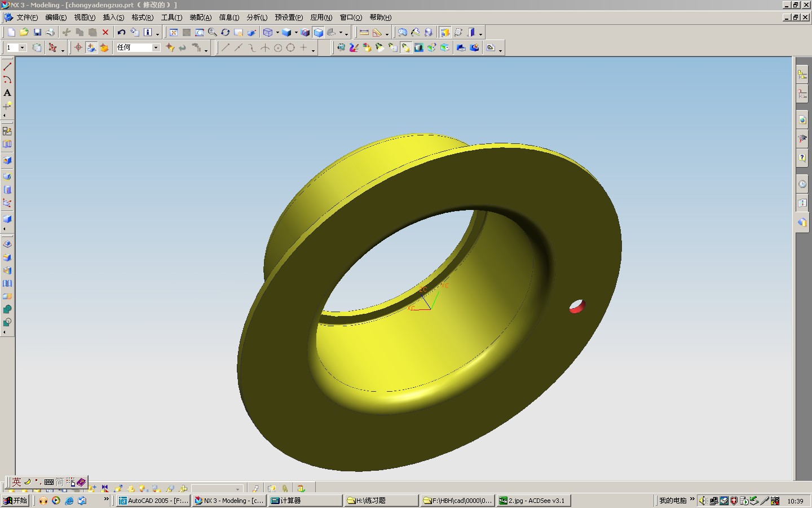Click the WCS coordinate triad in model
Viewport: 812px width, 508px height.
coord(429,297)
